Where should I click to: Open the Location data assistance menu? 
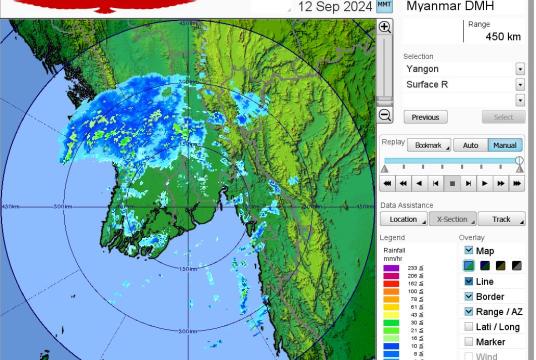404,219
